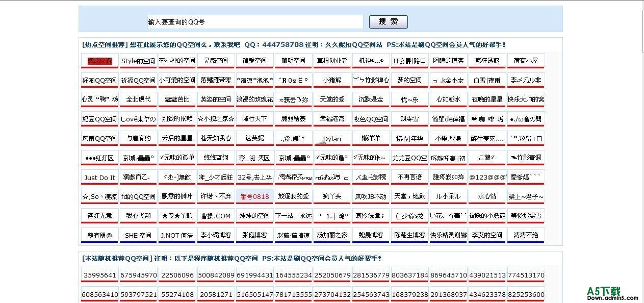Screen dimensions: 644x303
Task: Select the 飘零雪 link
Action: (x=409, y=119)
